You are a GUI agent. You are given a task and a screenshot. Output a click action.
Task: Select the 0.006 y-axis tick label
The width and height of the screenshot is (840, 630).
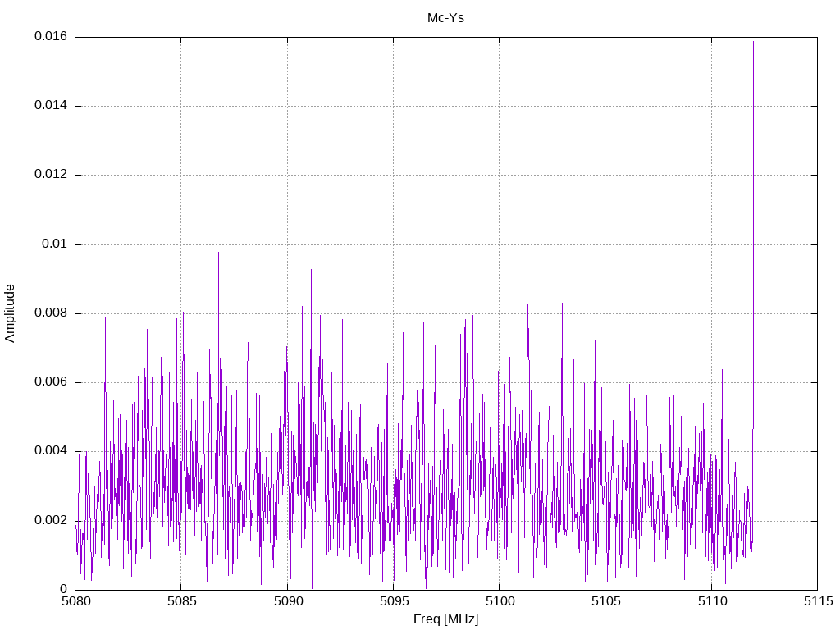[50, 382]
